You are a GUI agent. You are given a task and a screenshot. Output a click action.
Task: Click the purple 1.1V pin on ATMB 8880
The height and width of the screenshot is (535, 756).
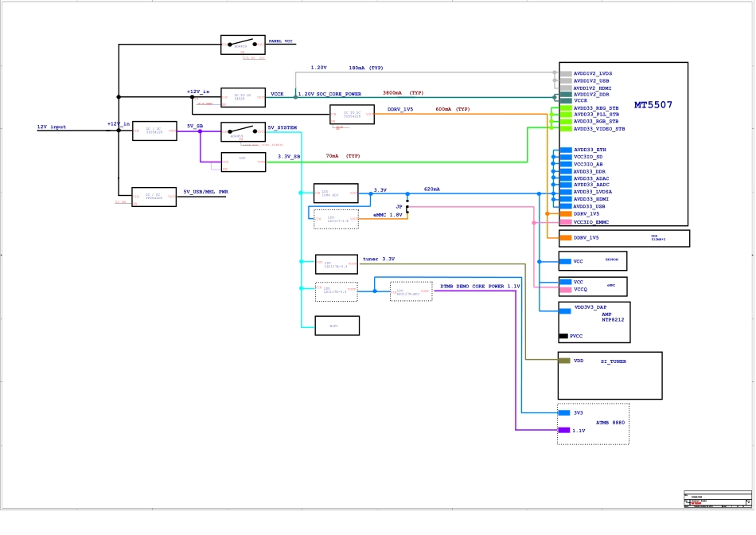564,431
